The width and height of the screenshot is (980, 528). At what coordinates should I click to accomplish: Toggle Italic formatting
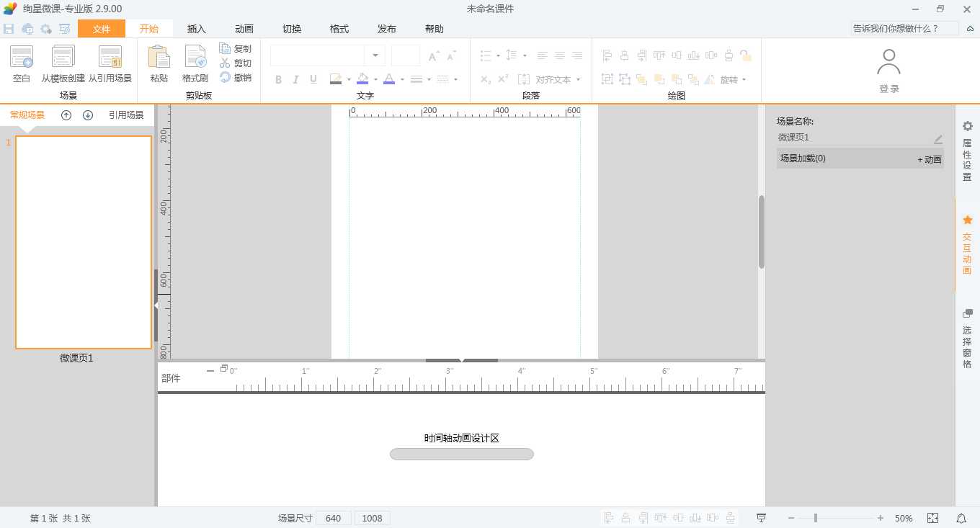[295, 79]
